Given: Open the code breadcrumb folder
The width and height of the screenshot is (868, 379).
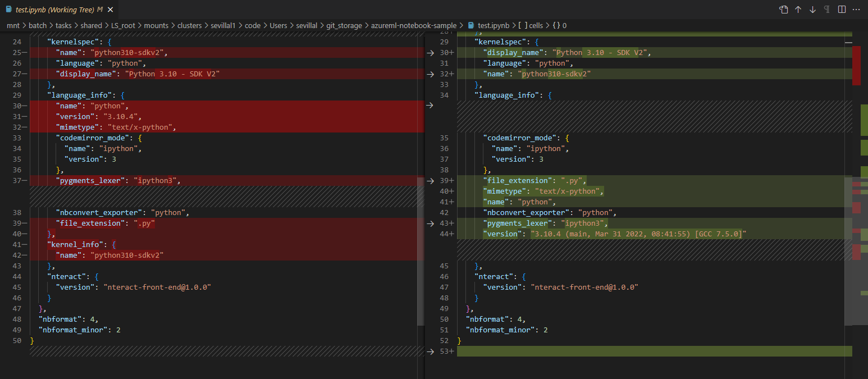Looking at the screenshot, I should point(253,25).
